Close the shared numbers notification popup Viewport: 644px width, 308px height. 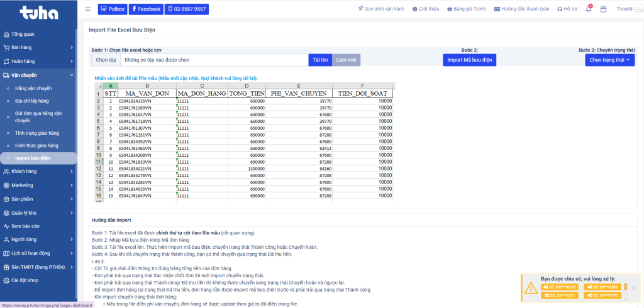pos(634,288)
